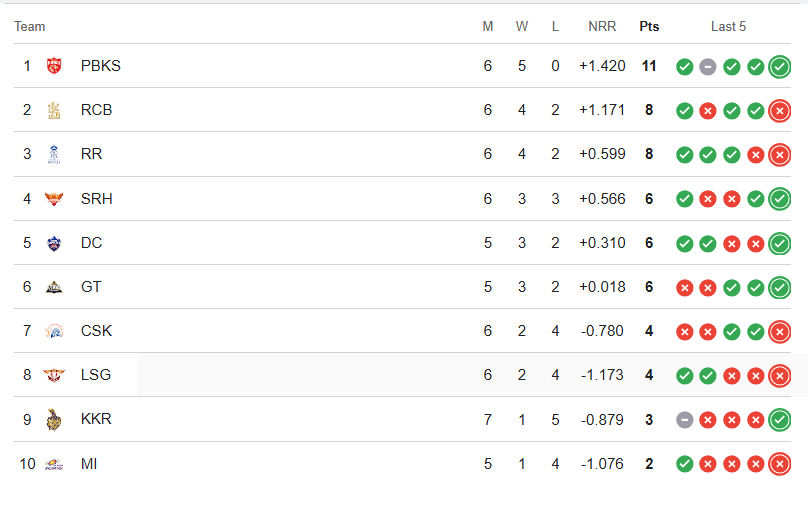Image resolution: width=808 pixels, height=509 pixels.
Task: Select the Pts column header
Action: pos(649,26)
